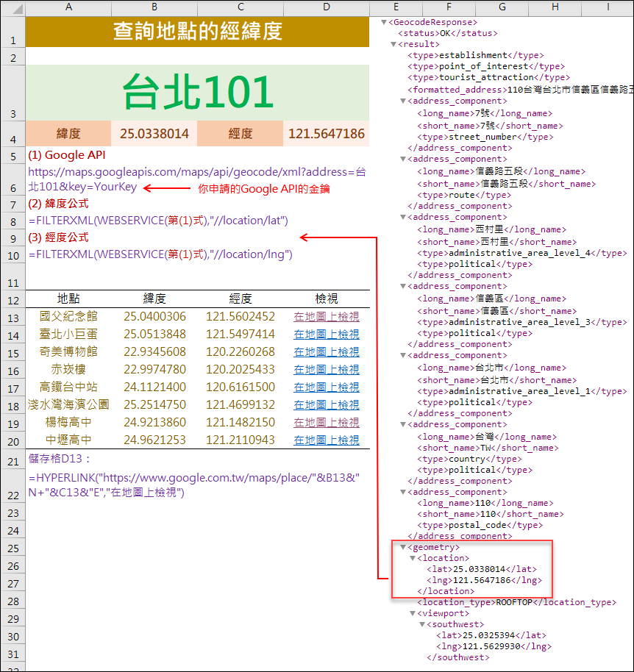The height and width of the screenshot is (672, 634).
Task: Click longitude value 120.6161500
Action: [241, 387]
